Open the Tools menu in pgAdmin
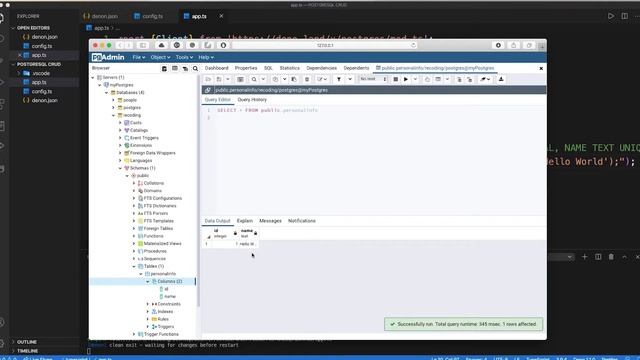 (184, 58)
